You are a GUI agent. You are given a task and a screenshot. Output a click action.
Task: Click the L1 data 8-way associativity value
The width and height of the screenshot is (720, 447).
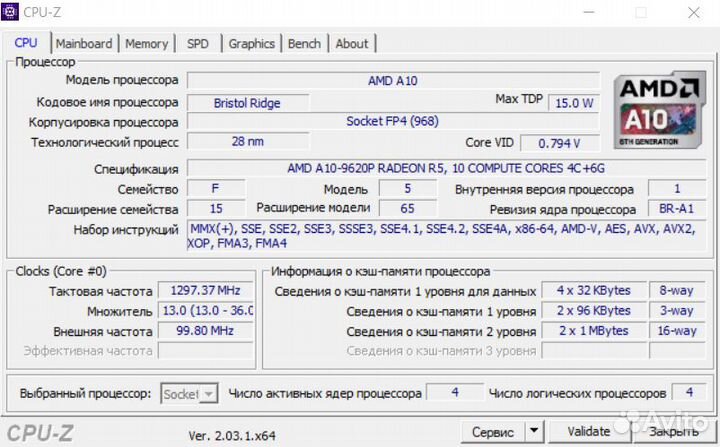tap(677, 290)
